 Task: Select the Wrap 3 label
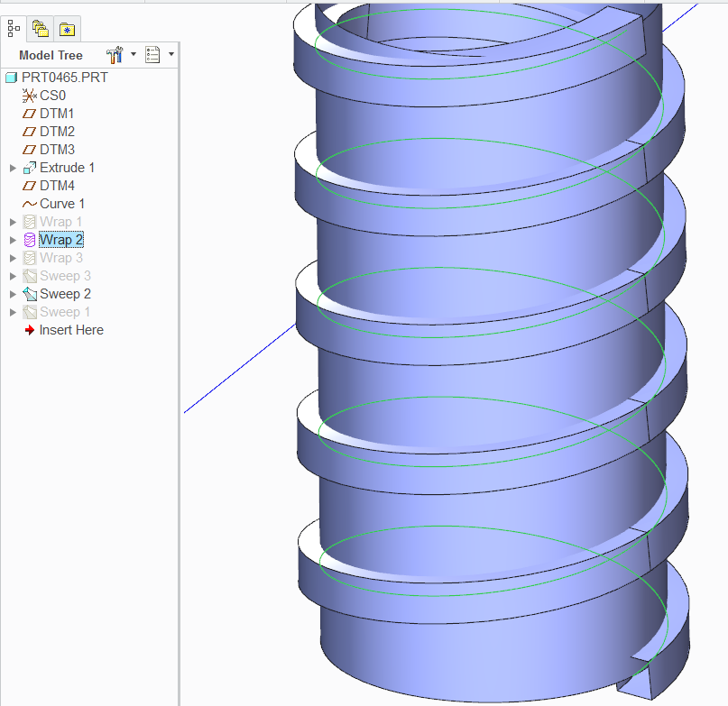pos(61,258)
